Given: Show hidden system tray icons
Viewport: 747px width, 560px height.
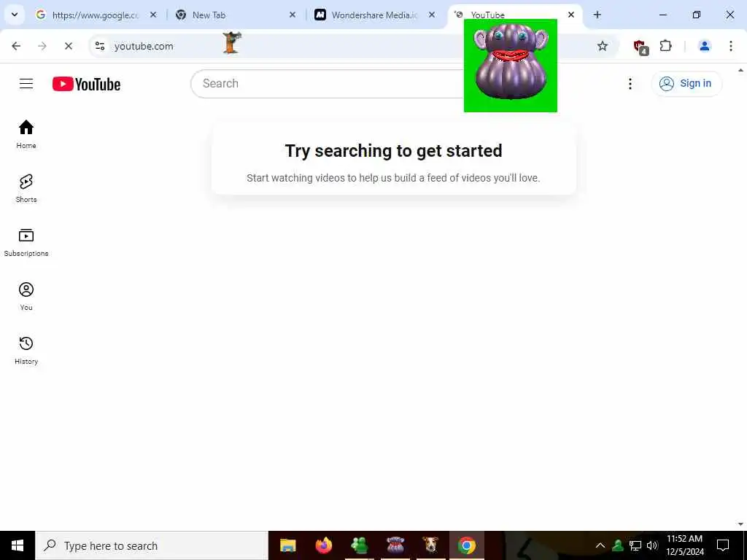Looking at the screenshot, I should (600, 545).
